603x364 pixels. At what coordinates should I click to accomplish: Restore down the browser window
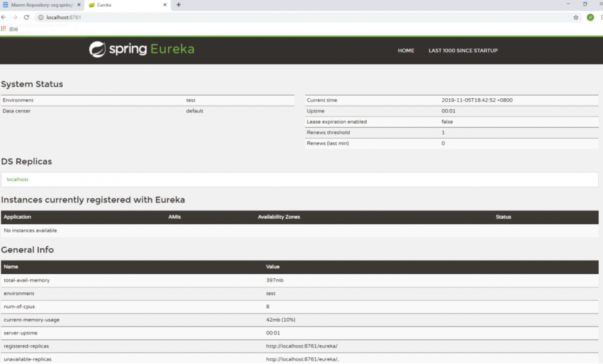coord(585,4)
